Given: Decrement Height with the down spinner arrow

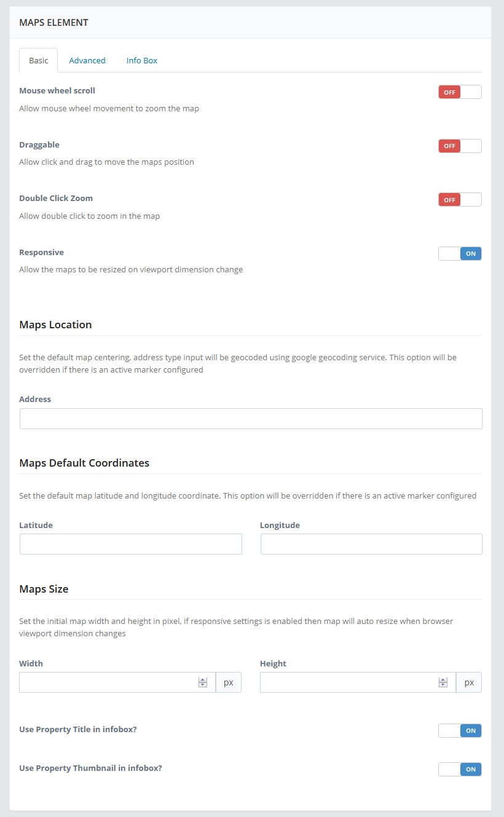Looking at the screenshot, I should [443, 685].
